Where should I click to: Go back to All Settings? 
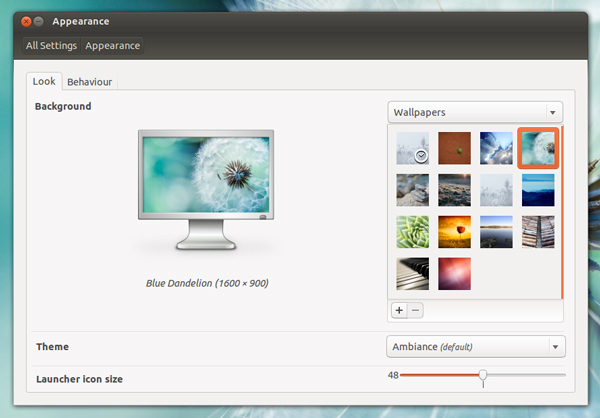[x=51, y=46]
